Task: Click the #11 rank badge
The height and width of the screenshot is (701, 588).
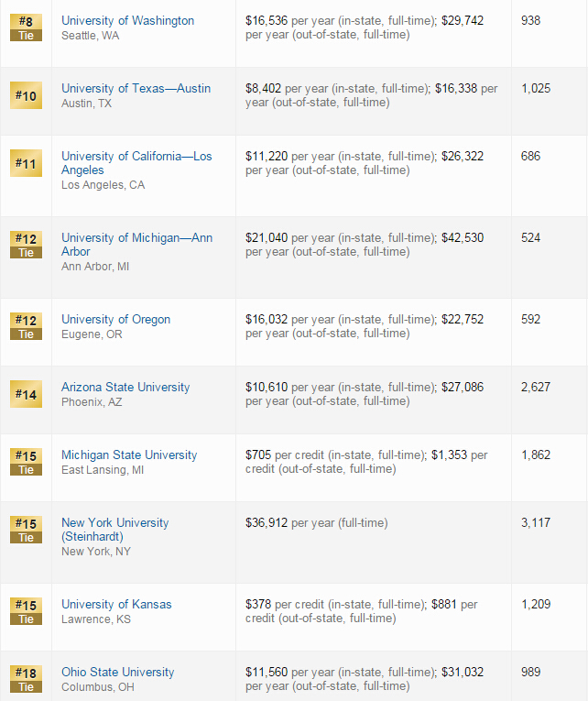Action: click(x=26, y=163)
